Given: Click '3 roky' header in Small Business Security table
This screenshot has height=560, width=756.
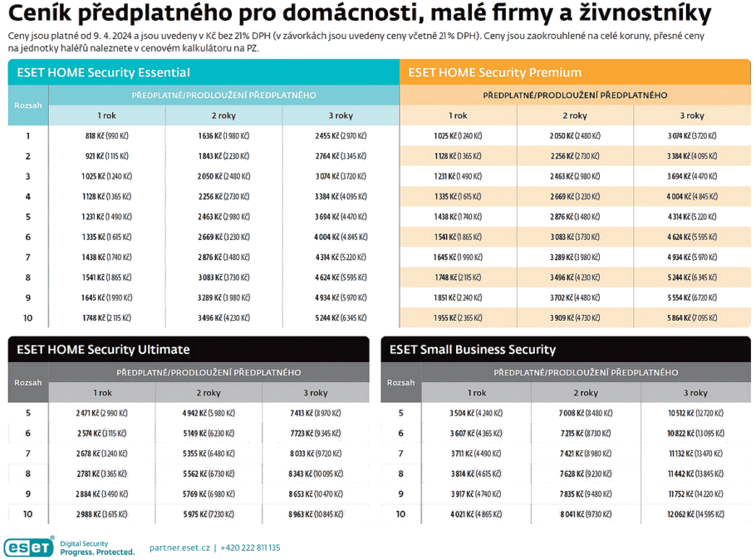Looking at the screenshot, I should [695, 393].
